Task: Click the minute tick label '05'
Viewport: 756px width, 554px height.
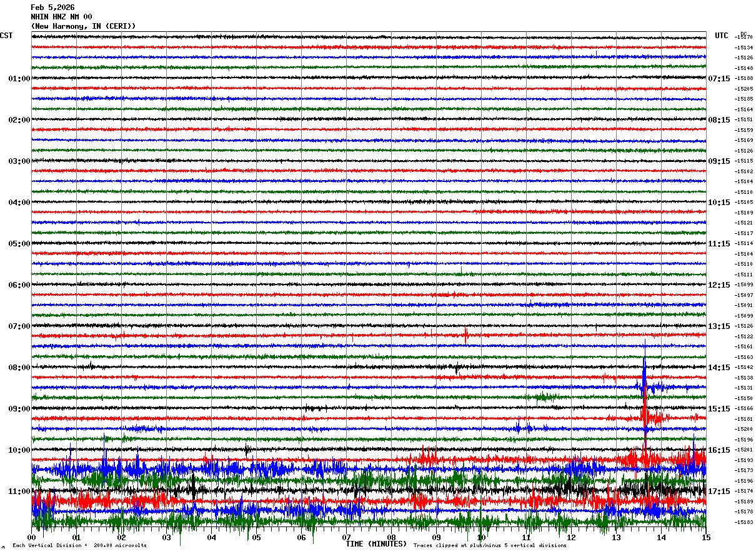Action: coord(257,538)
